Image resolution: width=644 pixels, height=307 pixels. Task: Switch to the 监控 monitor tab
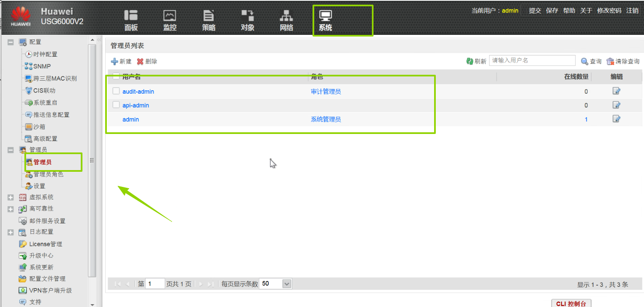pyautogui.click(x=170, y=20)
